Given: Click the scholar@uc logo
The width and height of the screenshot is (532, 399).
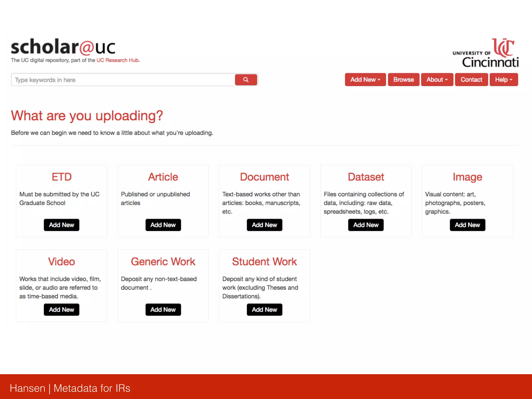Looking at the screenshot, I should (63, 47).
